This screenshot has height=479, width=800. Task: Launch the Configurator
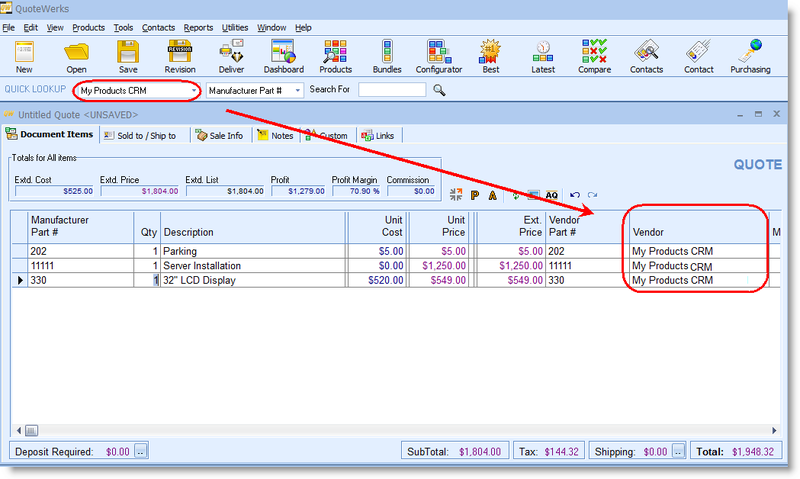pos(439,57)
